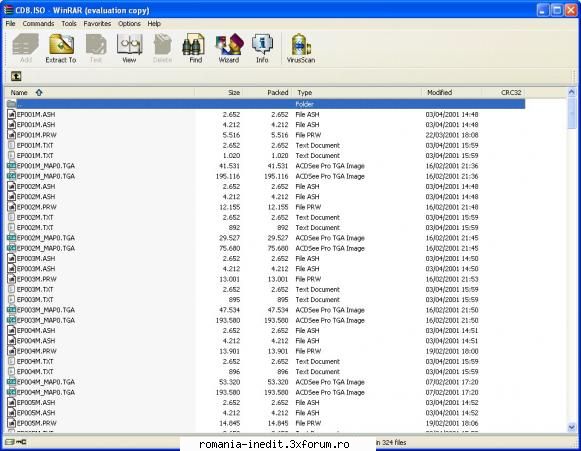The width and height of the screenshot is (581, 451).
Task: Click the vertical scrollbar thumb
Action: click(x=571, y=113)
